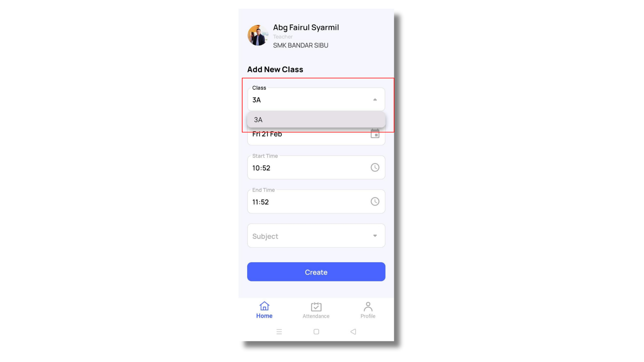This screenshot has width=644, height=362.
Task: Collapse the Class dropdown arrow
Action: (375, 100)
